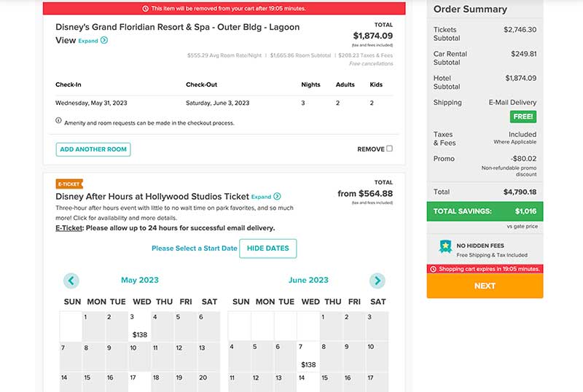Go to the next calendar month

coord(377,281)
